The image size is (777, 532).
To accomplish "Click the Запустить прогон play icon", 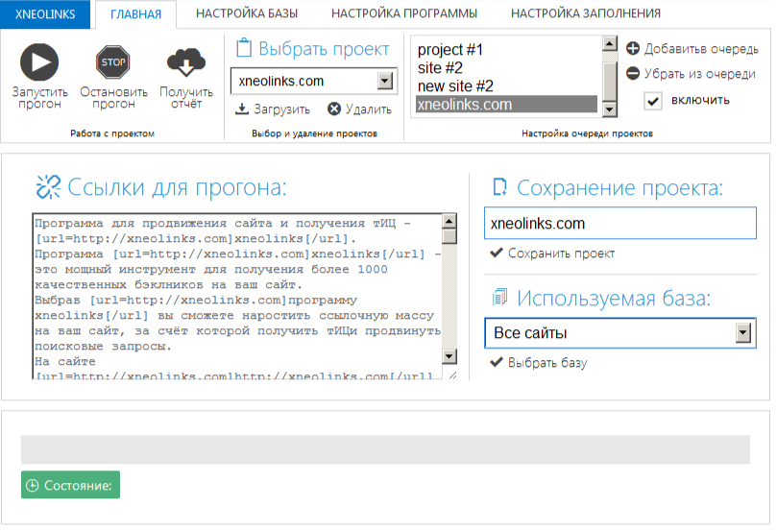I will point(39,61).
